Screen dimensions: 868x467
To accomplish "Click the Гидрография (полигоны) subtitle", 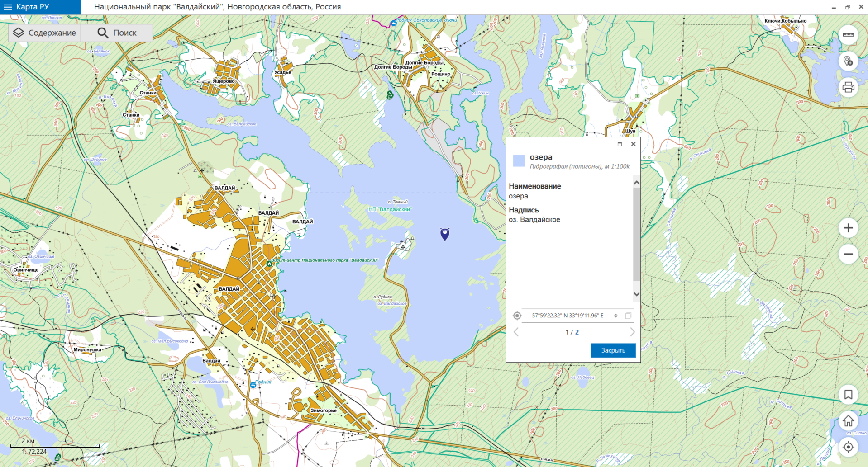I will click(579, 166).
